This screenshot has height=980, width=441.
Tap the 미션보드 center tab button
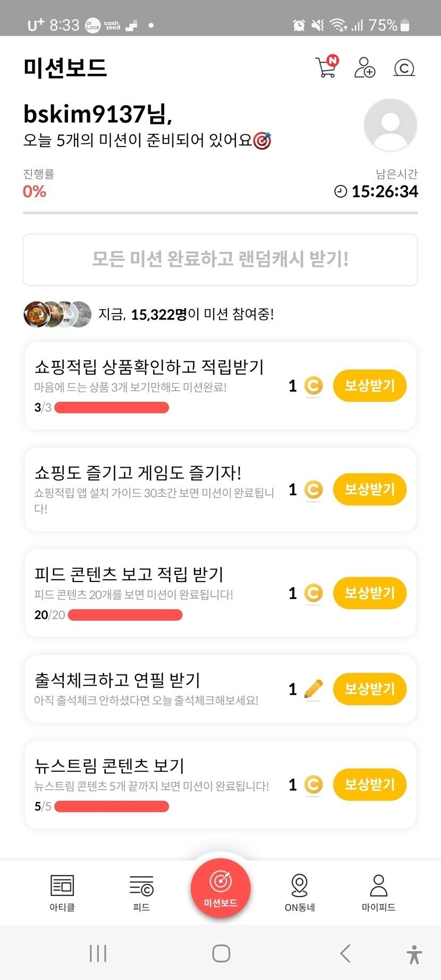coord(220,888)
